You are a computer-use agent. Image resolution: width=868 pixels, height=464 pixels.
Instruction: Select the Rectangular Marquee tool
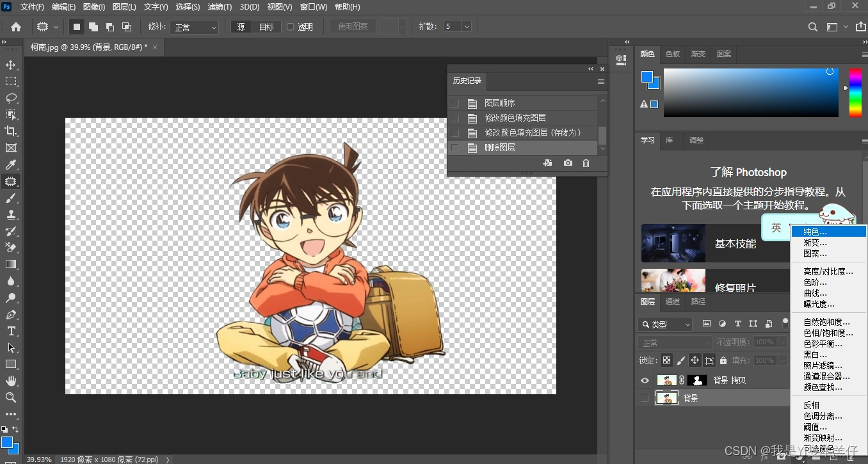[x=11, y=81]
